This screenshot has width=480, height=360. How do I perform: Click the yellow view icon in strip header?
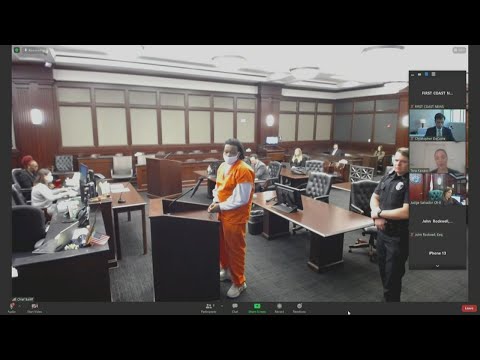[420, 74]
